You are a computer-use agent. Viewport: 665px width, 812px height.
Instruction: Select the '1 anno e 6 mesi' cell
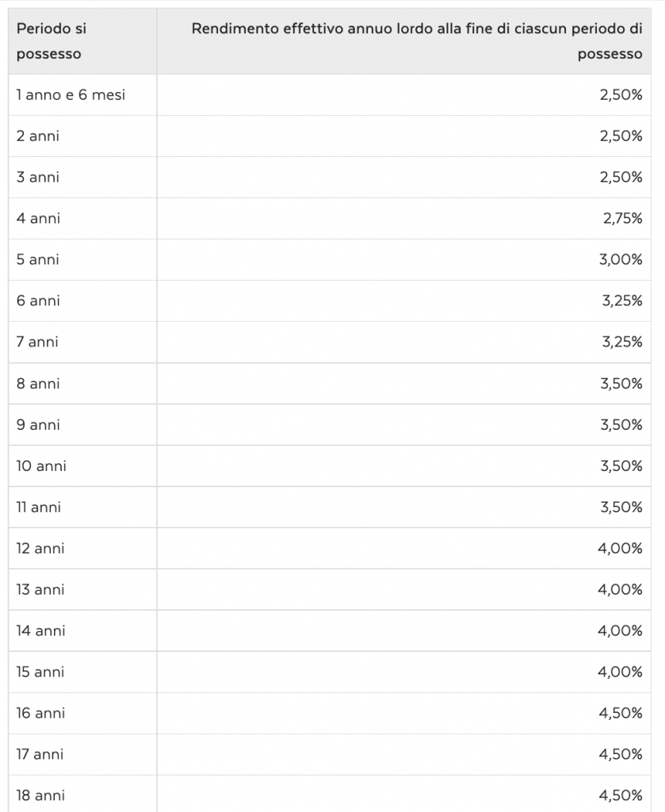[x=71, y=95]
